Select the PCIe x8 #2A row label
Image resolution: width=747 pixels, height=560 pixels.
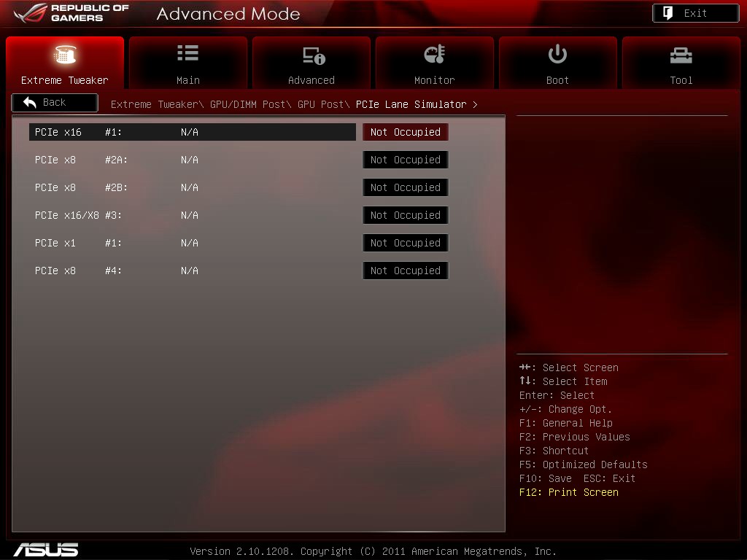coord(81,160)
